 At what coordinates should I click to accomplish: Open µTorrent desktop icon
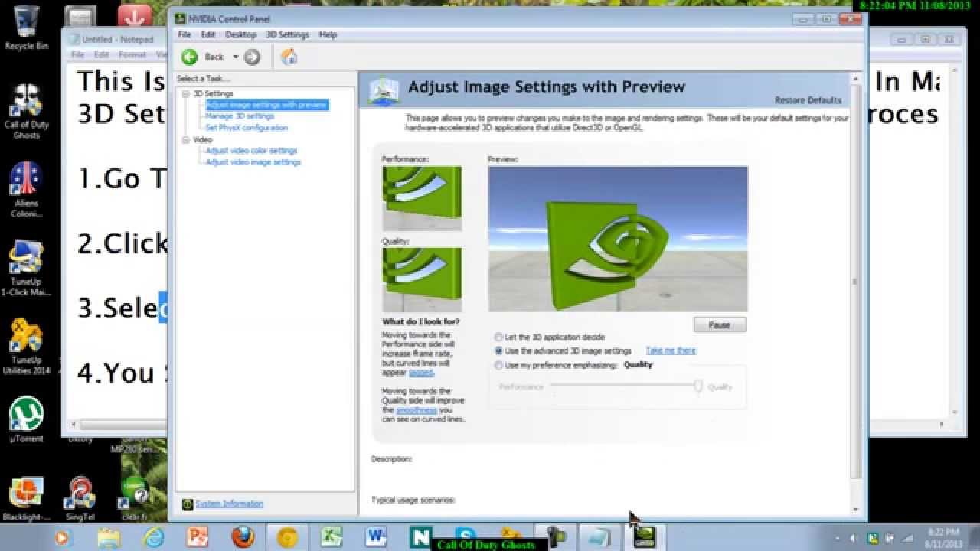(26, 418)
